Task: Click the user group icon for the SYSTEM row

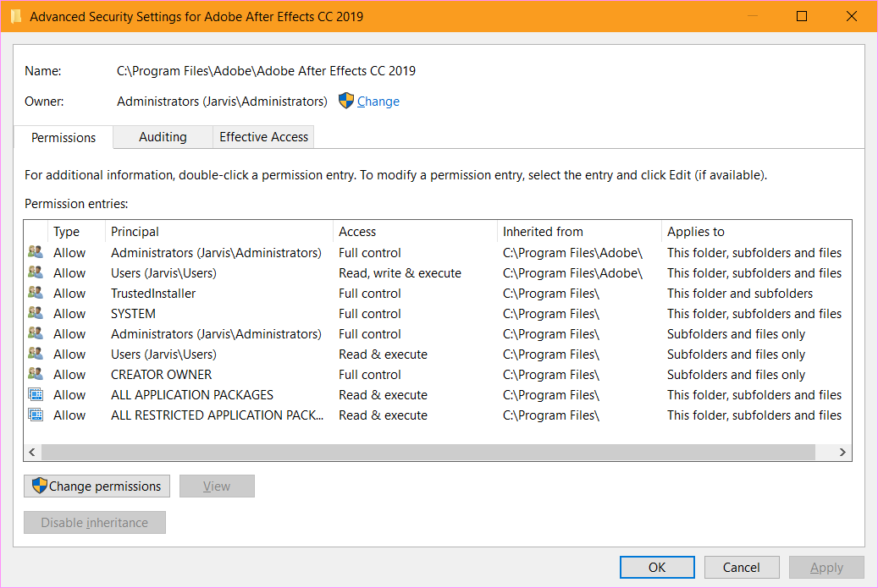Action: point(36,313)
